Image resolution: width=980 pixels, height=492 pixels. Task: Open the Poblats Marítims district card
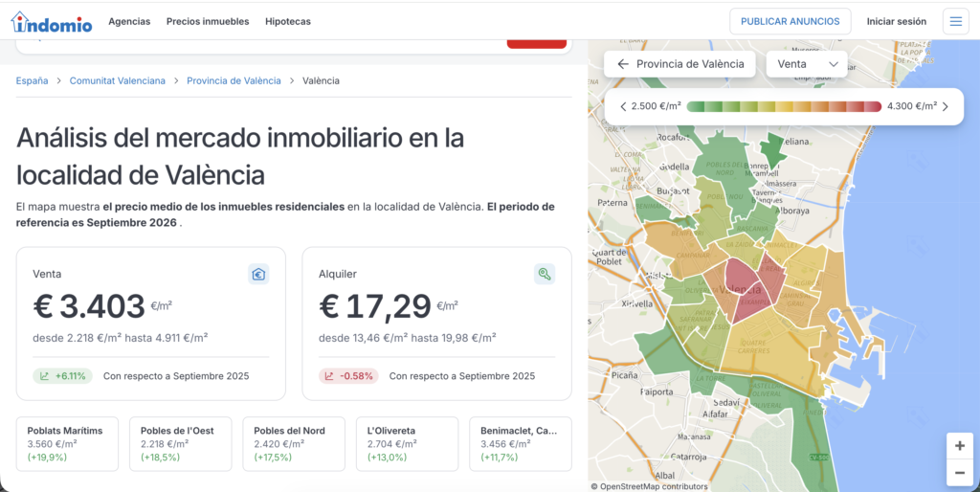pos(67,444)
